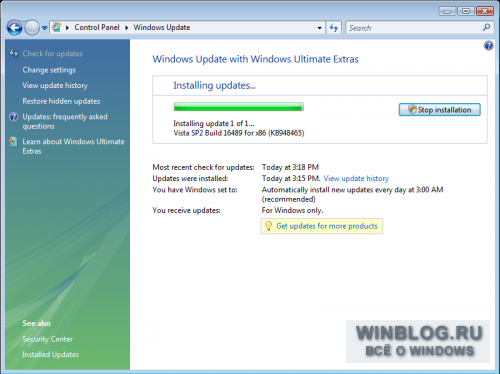Click the light bulb icon in yellow box
Screen dimensions: 500x374
pos(268,226)
